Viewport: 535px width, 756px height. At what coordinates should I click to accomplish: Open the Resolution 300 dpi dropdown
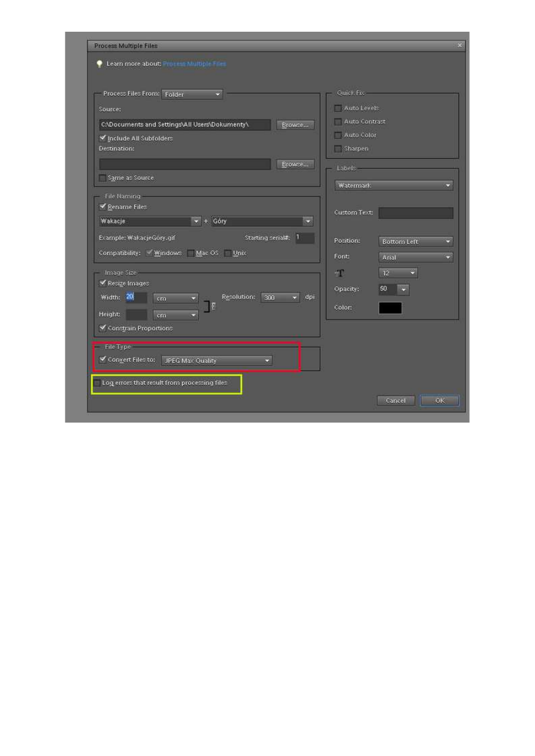tap(280, 297)
